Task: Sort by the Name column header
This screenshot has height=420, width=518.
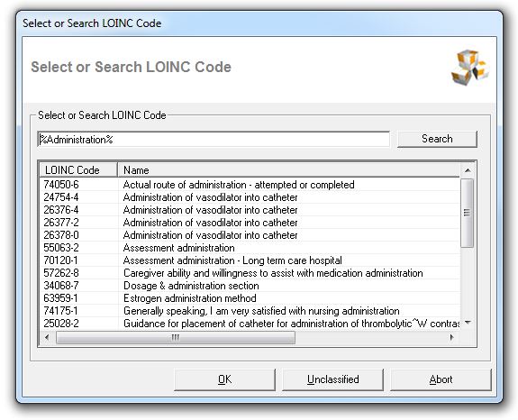Action: 288,169
